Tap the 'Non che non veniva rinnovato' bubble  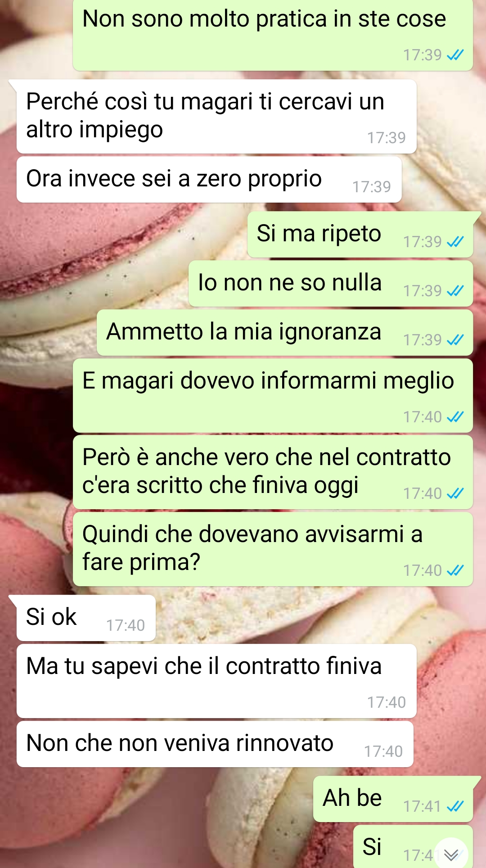pyautogui.click(x=215, y=744)
